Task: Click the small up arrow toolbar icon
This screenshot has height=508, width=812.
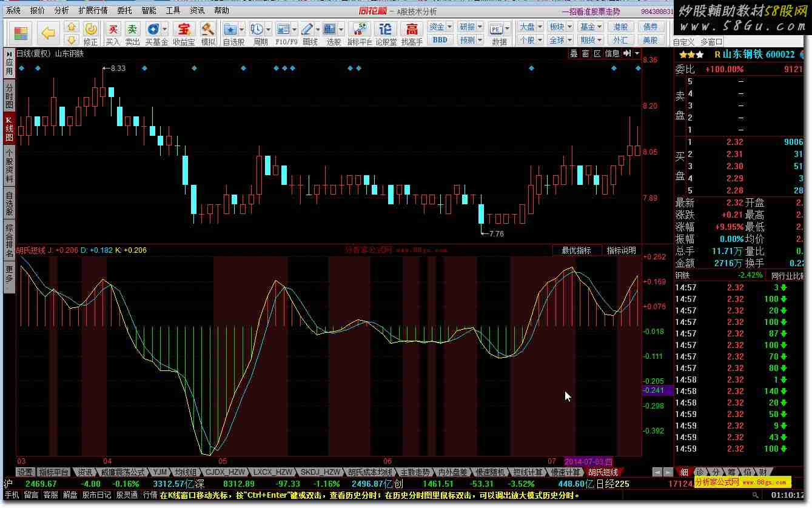Action: 72,27
